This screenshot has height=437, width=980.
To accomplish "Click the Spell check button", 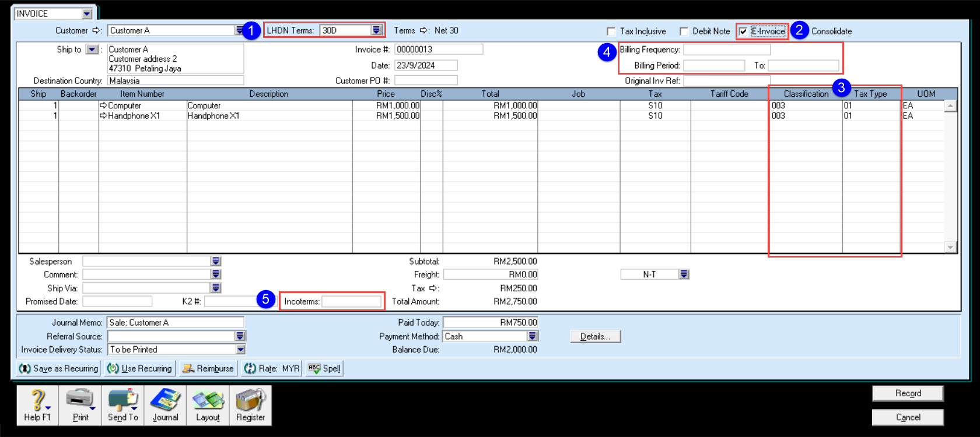I will pyautogui.click(x=324, y=368).
